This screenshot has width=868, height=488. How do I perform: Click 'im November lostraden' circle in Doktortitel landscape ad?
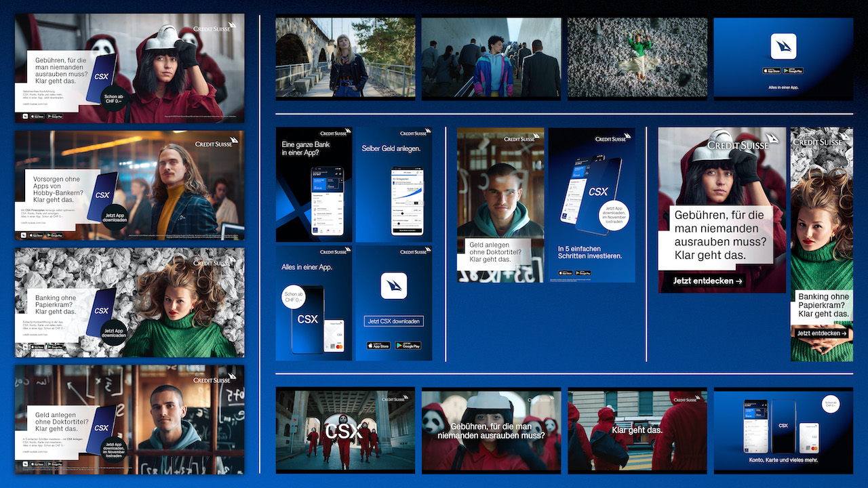[113, 449]
